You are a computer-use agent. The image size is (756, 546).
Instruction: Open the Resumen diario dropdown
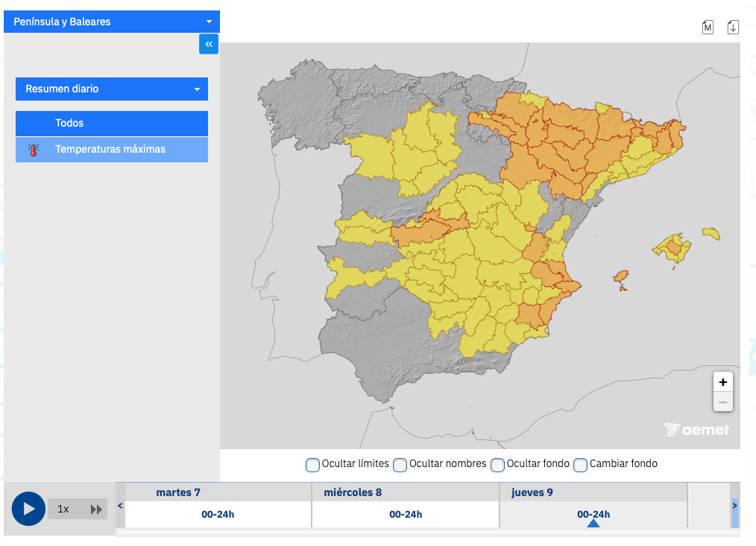(x=112, y=89)
